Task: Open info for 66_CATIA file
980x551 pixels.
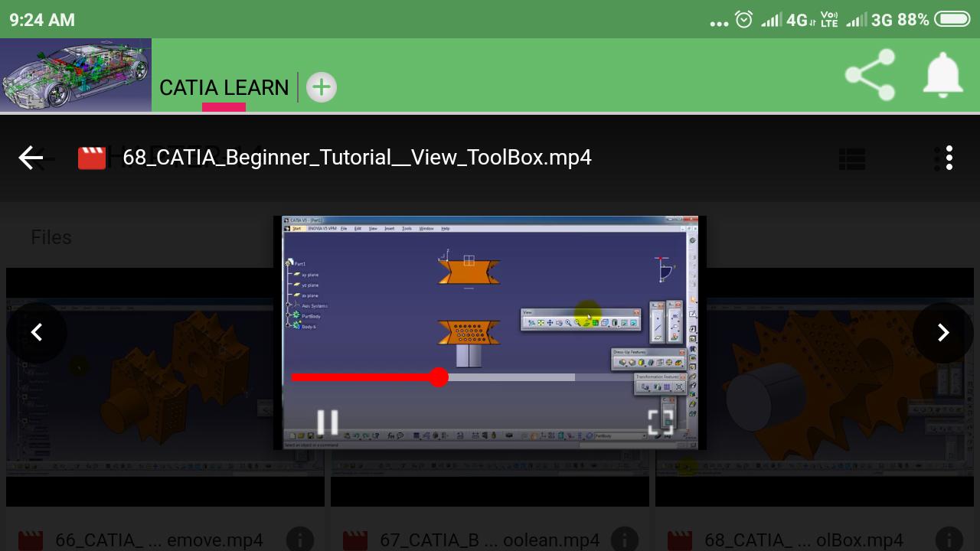Action: click(299, 540)
